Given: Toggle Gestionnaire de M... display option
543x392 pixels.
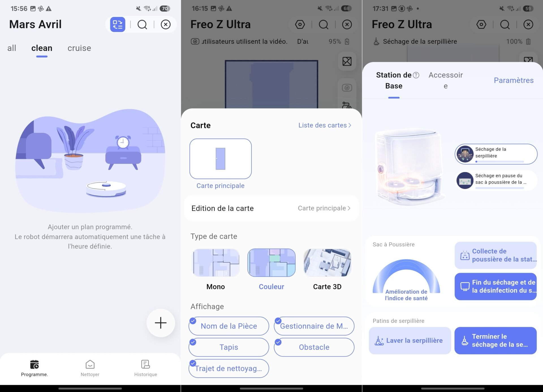Looking at the screenshot, I should pos(314,326).
